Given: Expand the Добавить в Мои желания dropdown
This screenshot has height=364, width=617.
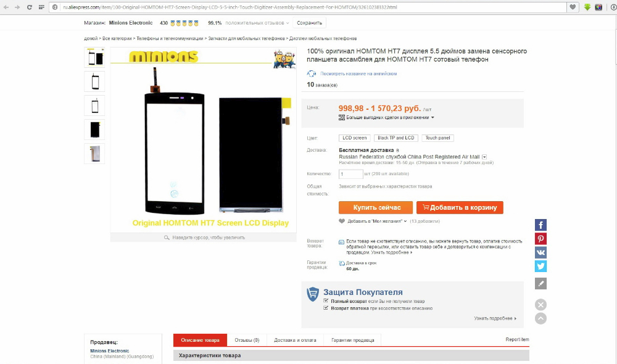Looking at the screenshot, I should pos(405,221).
